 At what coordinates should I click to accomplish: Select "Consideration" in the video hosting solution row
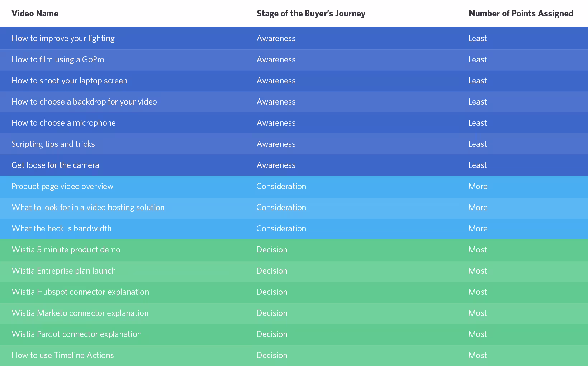point(281,207)
